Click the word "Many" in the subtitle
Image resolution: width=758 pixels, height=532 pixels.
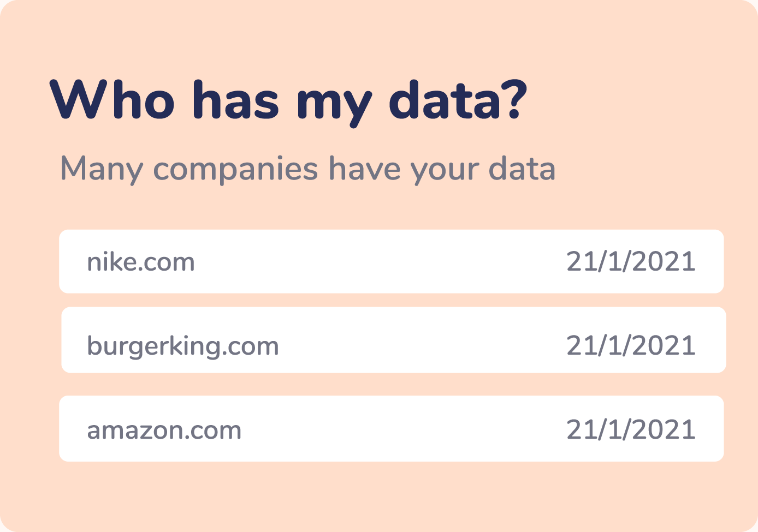coord(102,170)
